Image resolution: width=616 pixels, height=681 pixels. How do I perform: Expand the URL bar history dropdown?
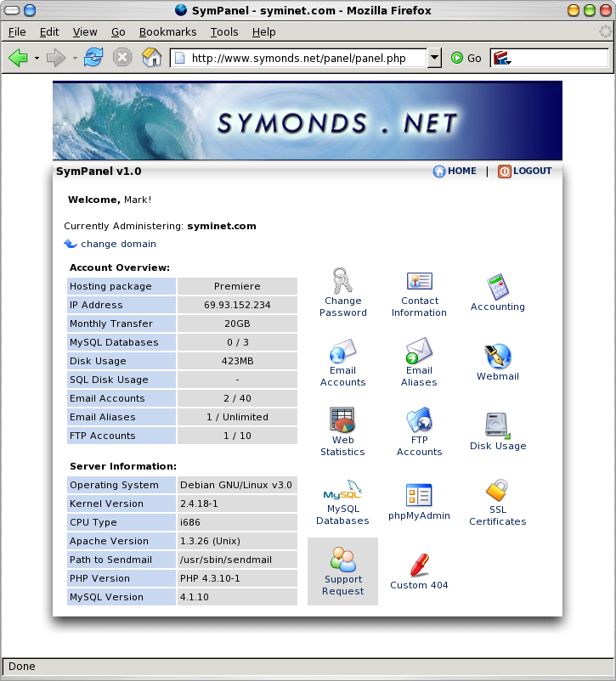click(434, 58)
